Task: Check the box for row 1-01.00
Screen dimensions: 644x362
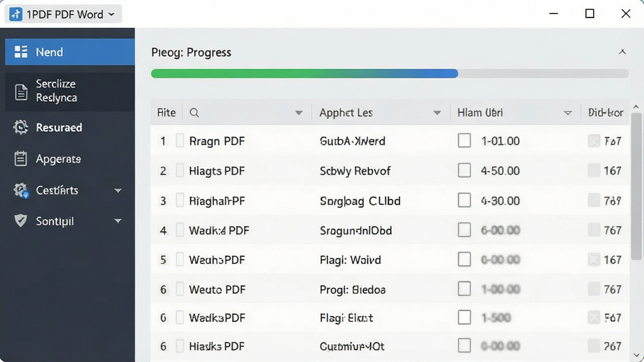Action: 465,141
